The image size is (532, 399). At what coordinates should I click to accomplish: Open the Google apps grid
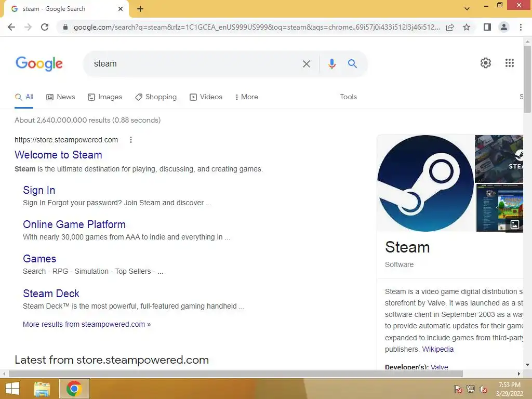[510, 63]
